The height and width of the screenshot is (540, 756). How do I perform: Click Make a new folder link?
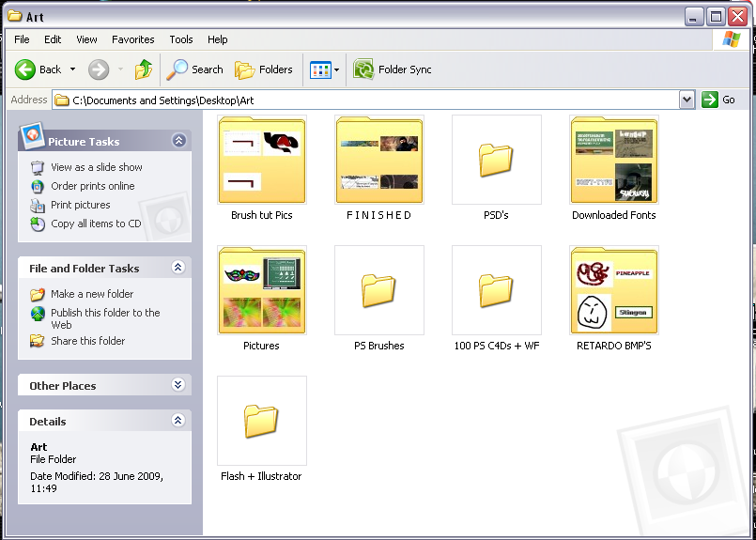pyautogui.click(x=92, y=294)
